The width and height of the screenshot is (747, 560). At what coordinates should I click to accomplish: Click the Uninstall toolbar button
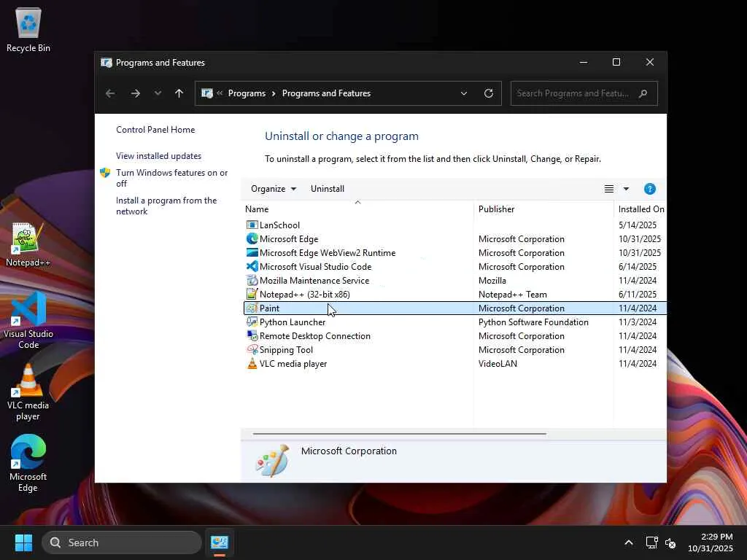click(x=328, y=189)
